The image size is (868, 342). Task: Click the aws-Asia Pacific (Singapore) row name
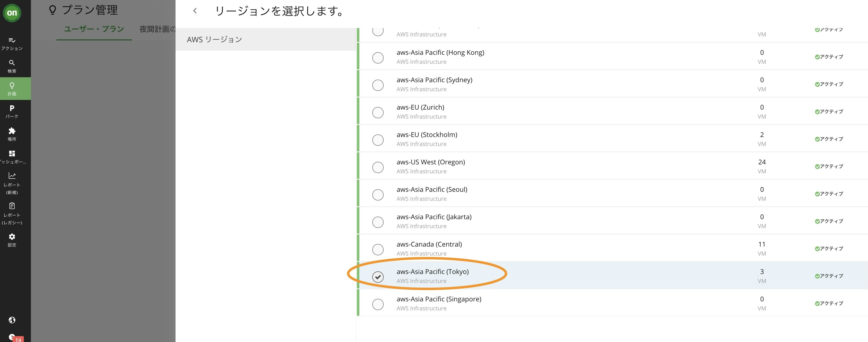[439, 299]
